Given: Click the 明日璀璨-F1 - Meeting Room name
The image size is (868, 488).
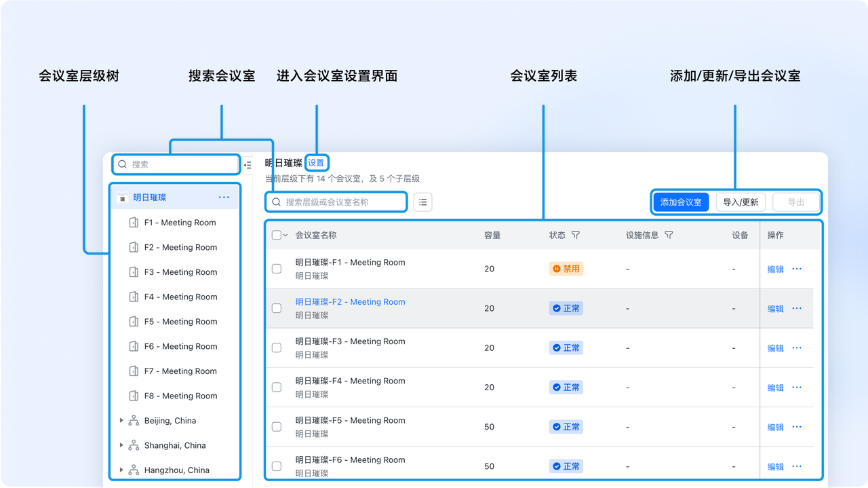Looking at the screenshot, I should coord(350,263).
